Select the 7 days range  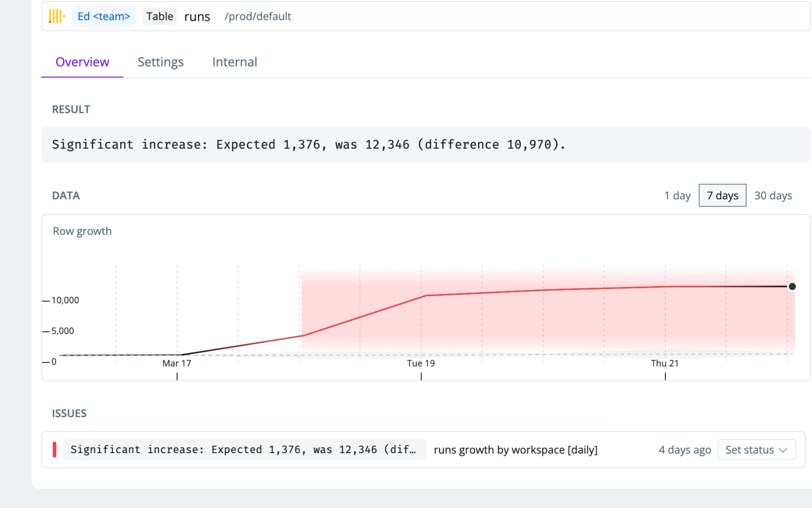point(723,196)
